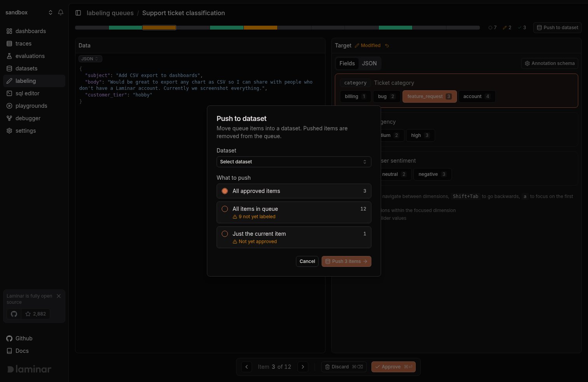Click Push to dataset in header

[557, 28]
